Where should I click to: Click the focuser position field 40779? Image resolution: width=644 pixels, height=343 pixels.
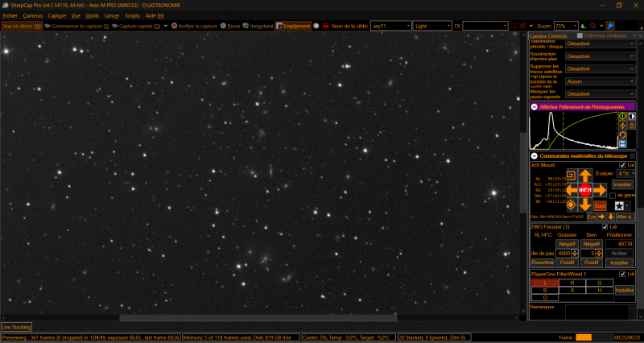[619, 244]
